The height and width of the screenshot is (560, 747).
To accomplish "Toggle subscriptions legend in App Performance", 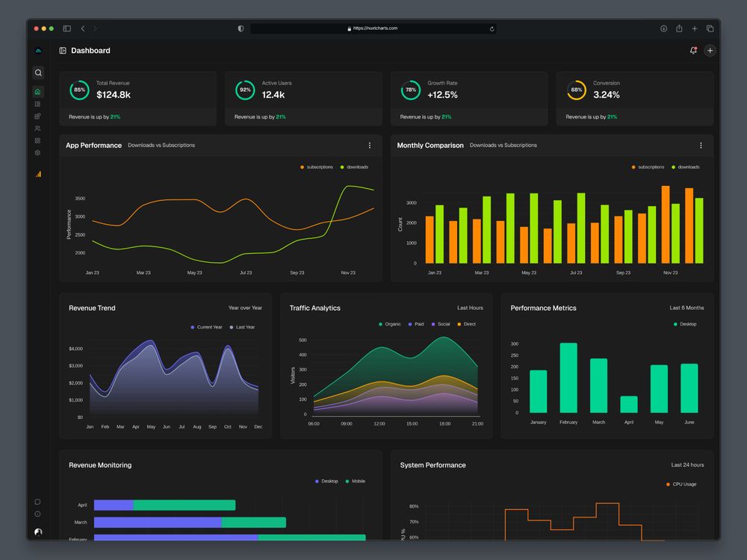I will (x=316, y=167).
